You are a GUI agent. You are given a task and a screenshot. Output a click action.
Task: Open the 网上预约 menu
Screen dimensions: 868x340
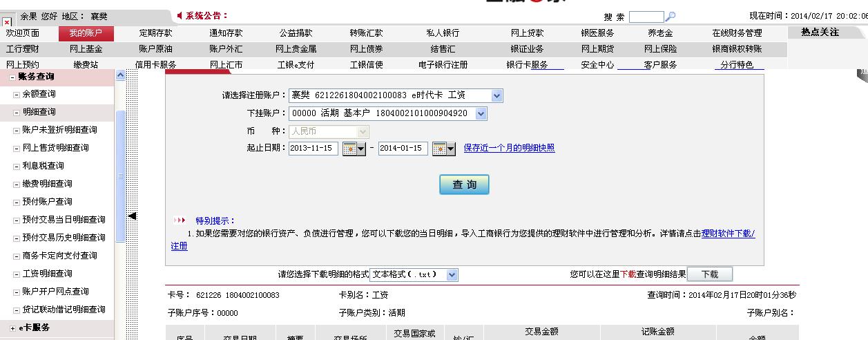point(22,65)
